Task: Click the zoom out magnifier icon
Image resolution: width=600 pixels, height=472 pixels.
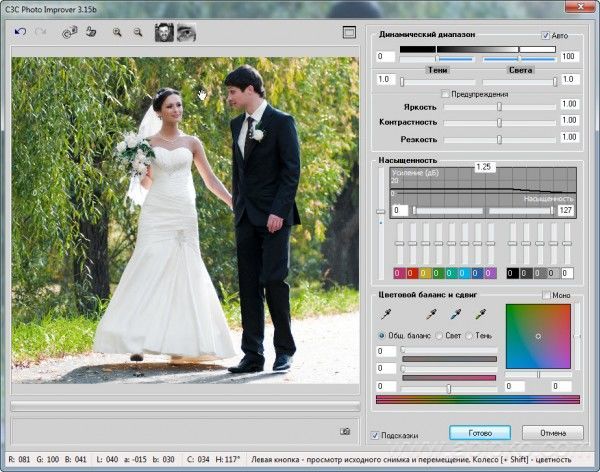Action: (137, 32)
